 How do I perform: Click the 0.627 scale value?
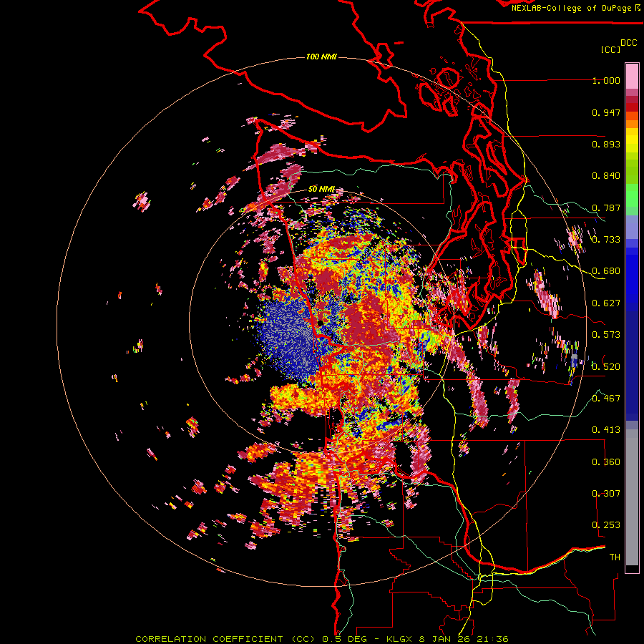606,303
